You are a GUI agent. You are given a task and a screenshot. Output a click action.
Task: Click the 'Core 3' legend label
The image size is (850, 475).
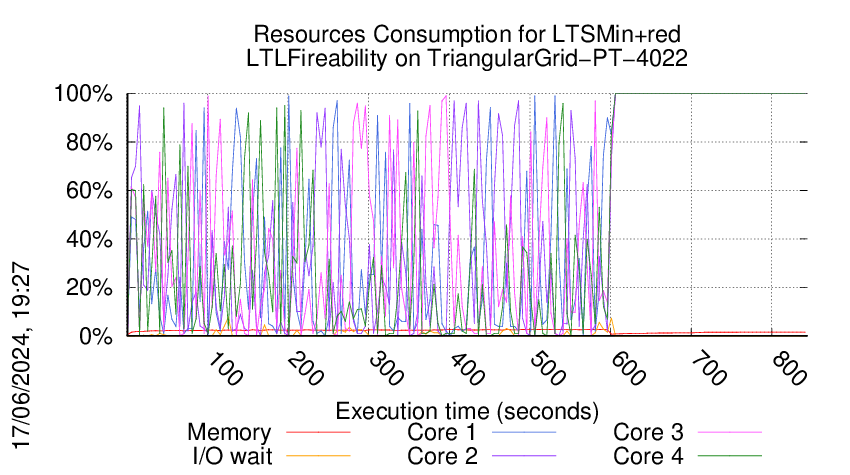click(x=648, y=432)
